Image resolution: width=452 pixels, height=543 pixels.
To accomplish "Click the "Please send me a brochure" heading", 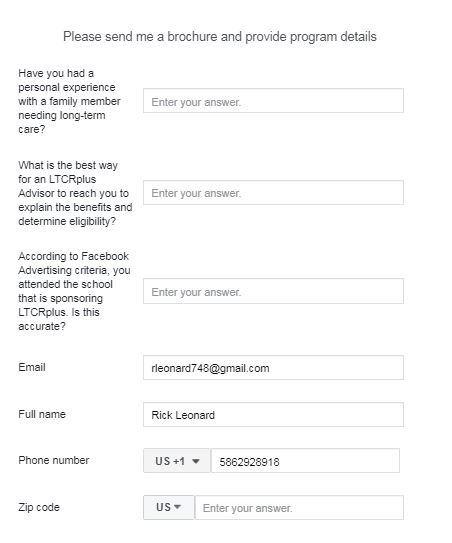I will click(x=220, y=37).
